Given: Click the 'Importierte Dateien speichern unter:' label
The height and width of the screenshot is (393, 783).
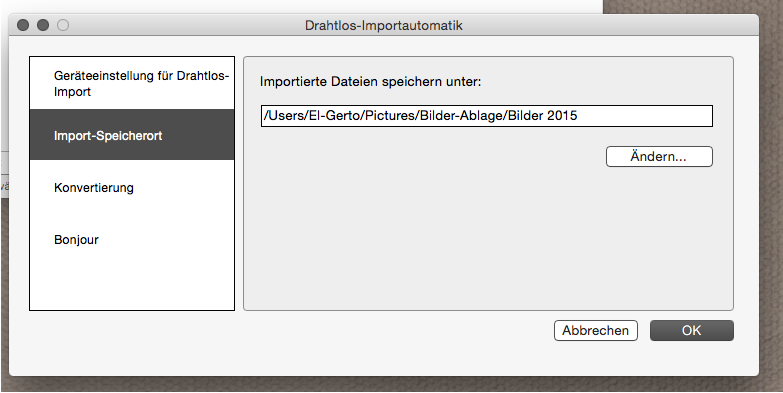Looking at the screenshot, I should [371, 81].
